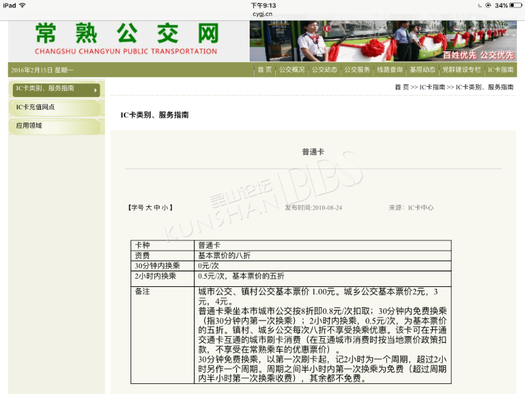Viewport: 525px width, 394px height.
Task: Open 基层动态 in the navigation bar
Action: [x=422, y=70]
